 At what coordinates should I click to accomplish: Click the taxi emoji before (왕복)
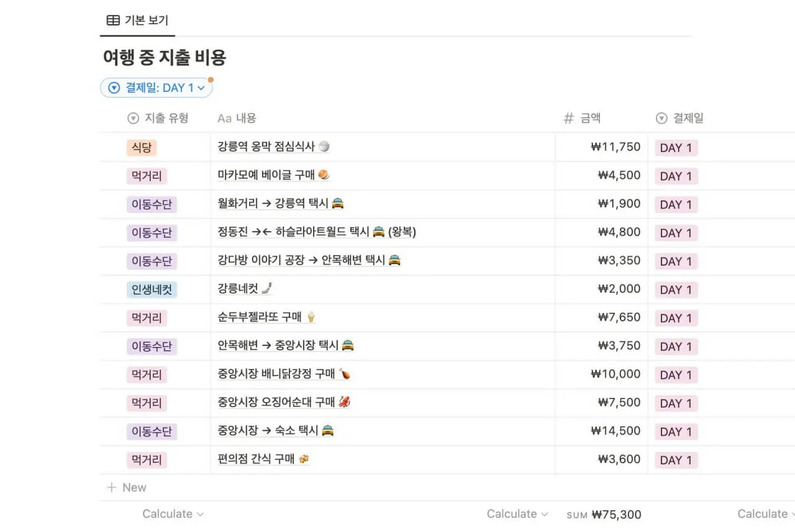tap(379, 232)
